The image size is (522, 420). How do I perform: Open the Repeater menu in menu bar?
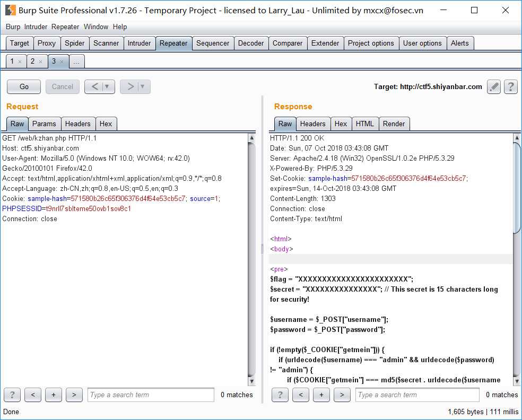coord(65,27)
